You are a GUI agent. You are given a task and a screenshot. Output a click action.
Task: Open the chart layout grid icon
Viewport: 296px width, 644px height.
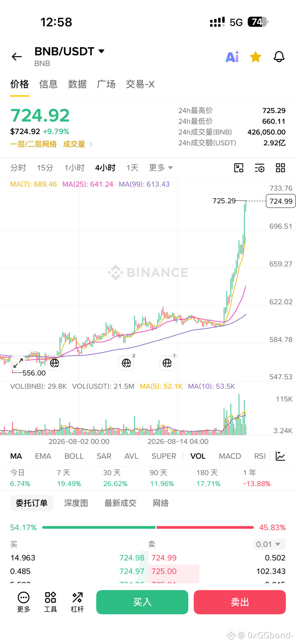pos(281,168)
